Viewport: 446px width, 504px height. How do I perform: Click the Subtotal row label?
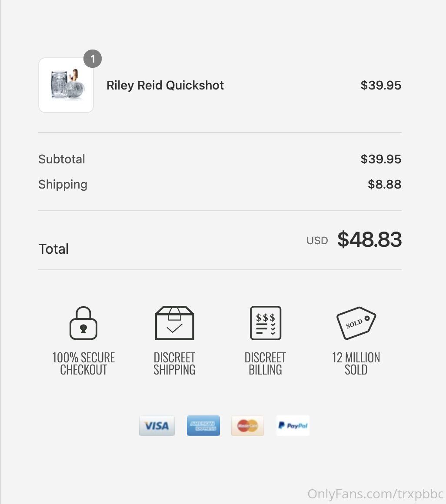tap(62, 159)
